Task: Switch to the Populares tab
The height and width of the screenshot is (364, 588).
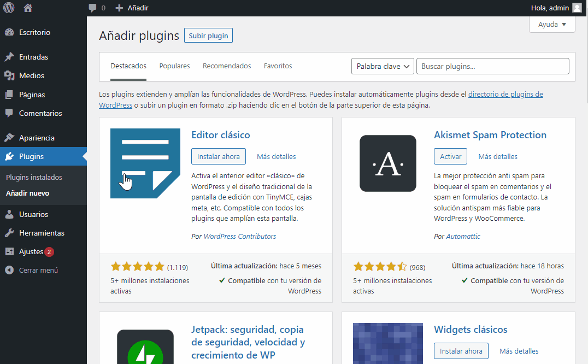Action: click(x=174, y=66)
